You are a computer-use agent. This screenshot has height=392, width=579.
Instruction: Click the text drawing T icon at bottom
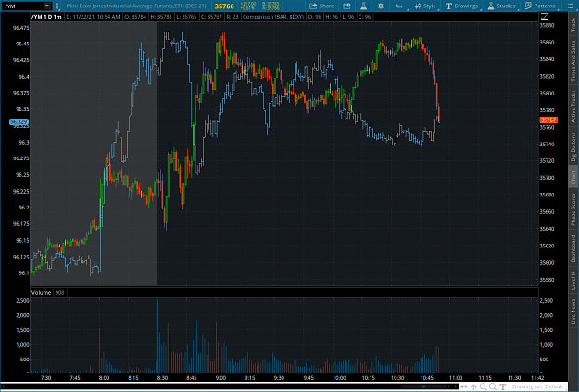click(502, 386)
